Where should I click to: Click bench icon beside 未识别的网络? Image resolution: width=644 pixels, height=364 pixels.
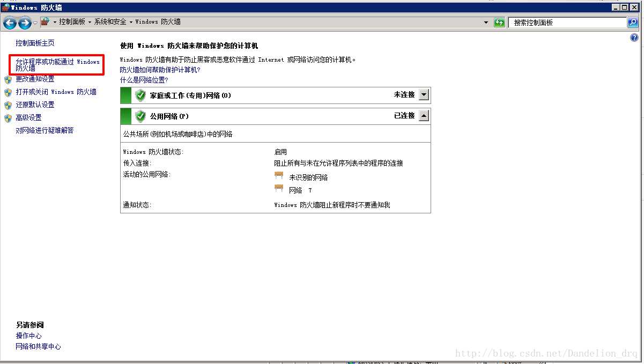point(279,176)
